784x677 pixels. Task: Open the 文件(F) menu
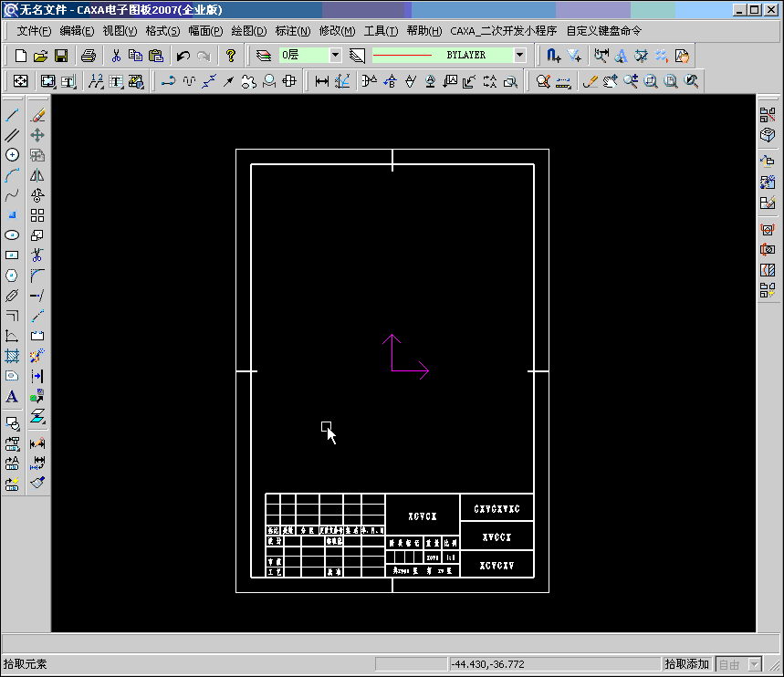point(34,31)
